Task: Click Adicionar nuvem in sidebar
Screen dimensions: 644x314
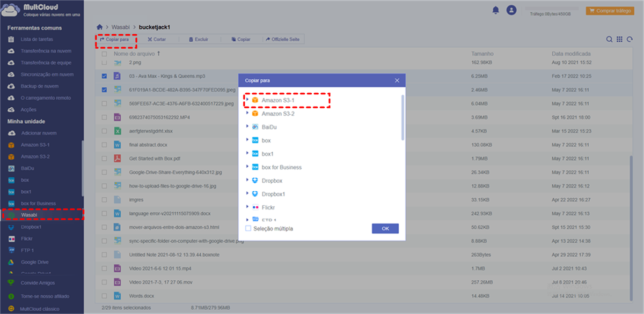Action: click(39, 133)
